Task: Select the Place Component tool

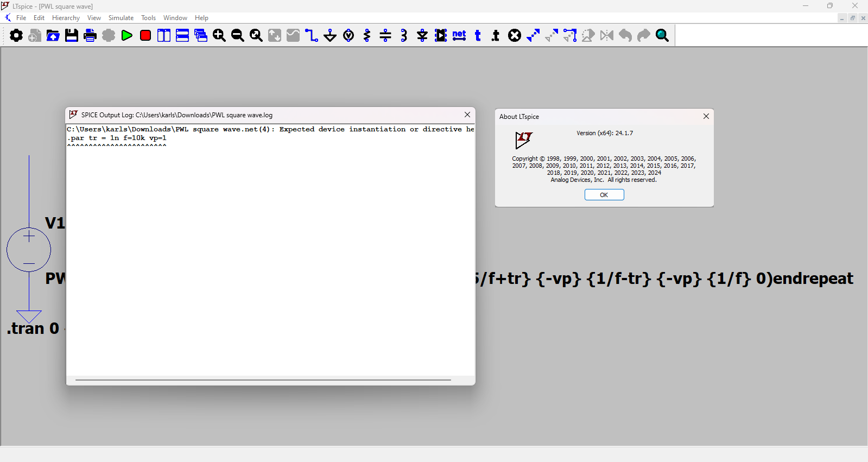Action: coord(441,35)
